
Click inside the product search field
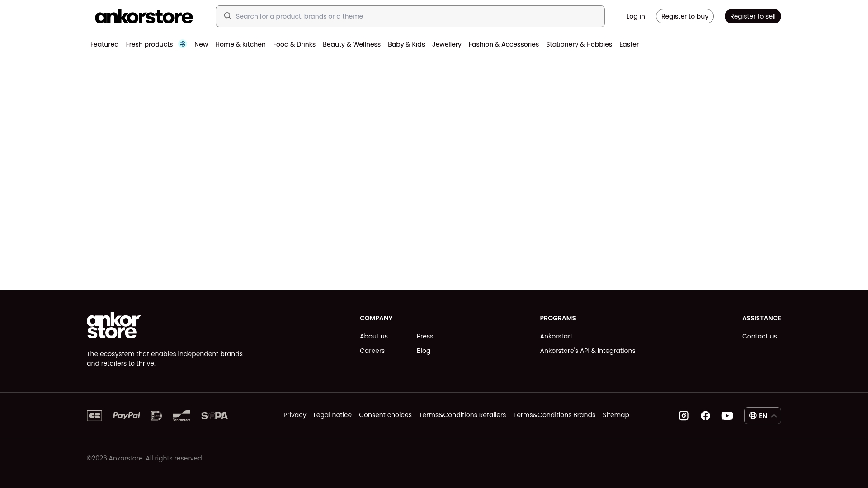tap(407, 16)
